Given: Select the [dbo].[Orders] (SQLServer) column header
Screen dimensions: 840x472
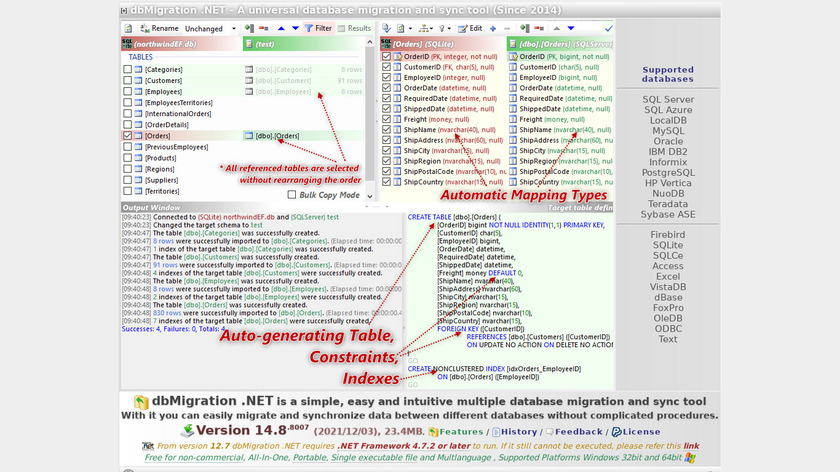Looking at the screenshot, I should tap(560, 44).
